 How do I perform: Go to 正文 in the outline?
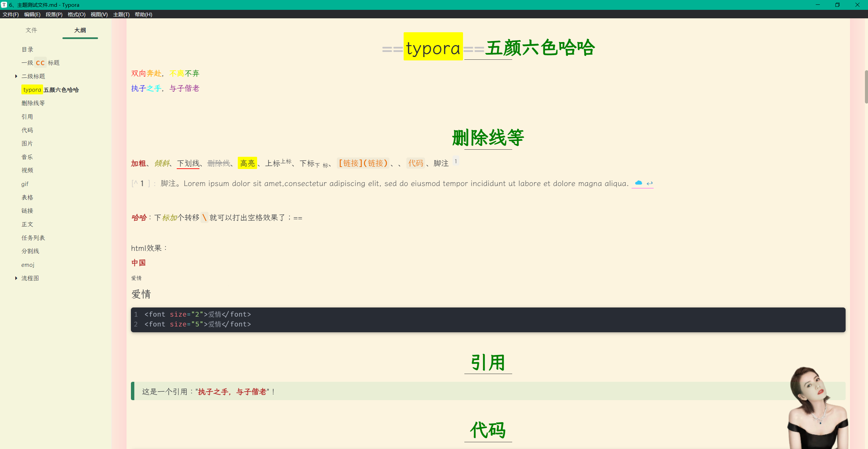tap(27, 224)
